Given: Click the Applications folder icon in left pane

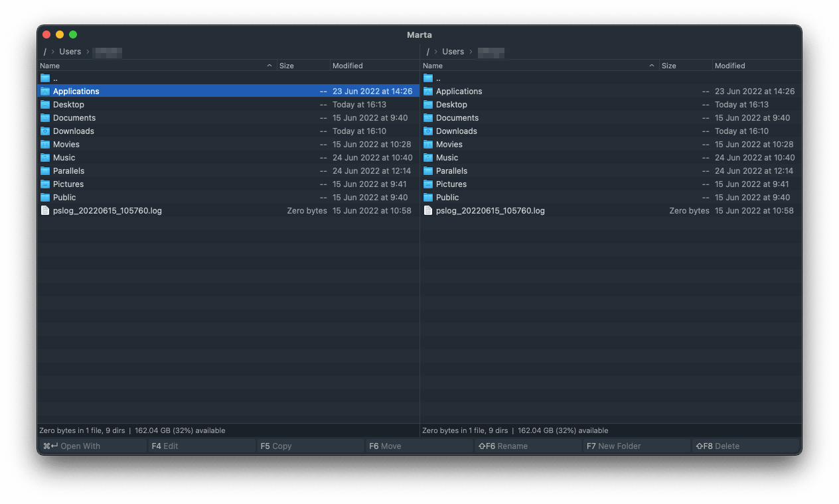Looking at the screenshot, I should [x=45, y=91].
